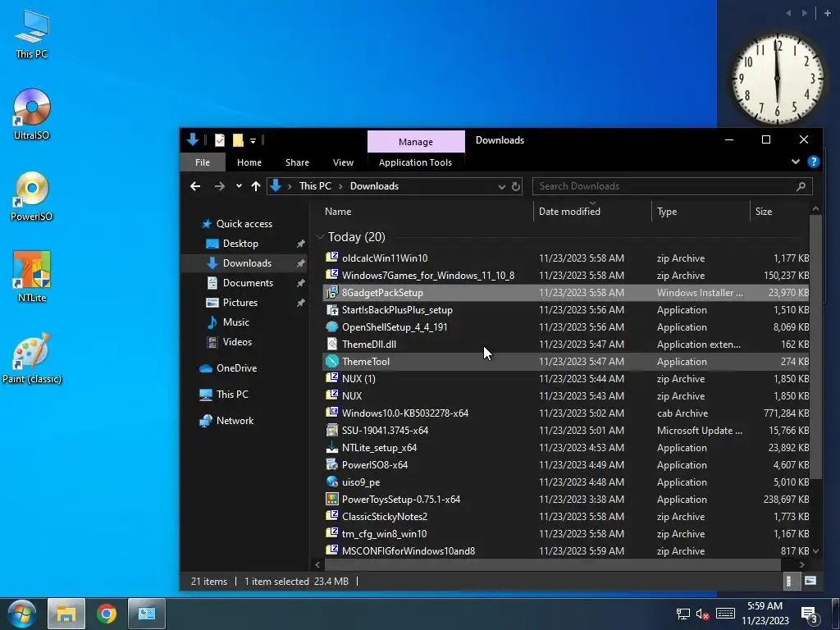Open the View ribbon tab
The height and width of the screenshot is (630, 840).
click(343, 162)
